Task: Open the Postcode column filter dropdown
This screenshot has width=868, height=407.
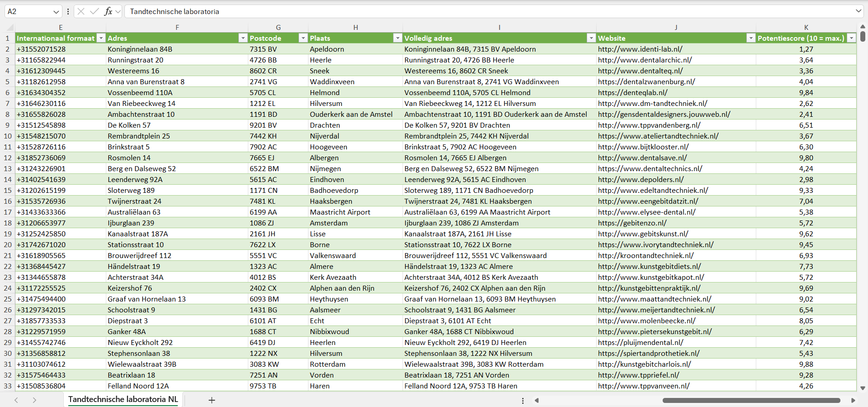Action: pyautogui.click(x=303, y=38)
